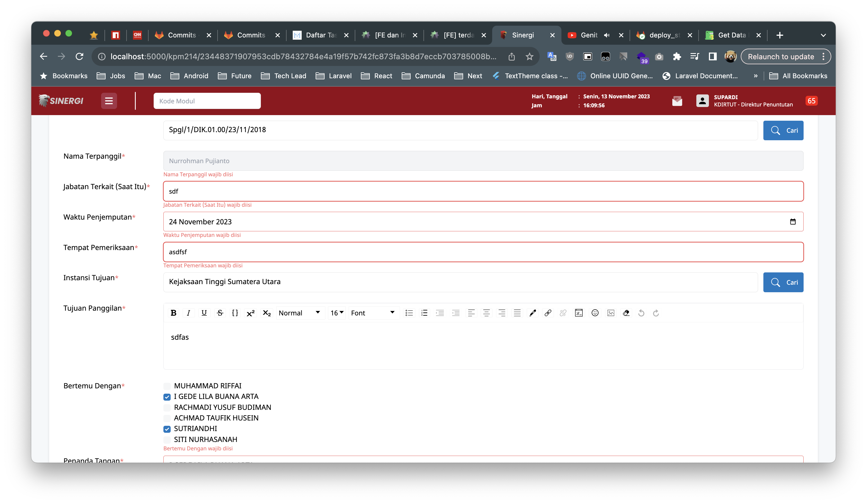The height and width of the screenshot is (504, 867).
Task: Click Relaunch to update button
Action: click(780, 56)
